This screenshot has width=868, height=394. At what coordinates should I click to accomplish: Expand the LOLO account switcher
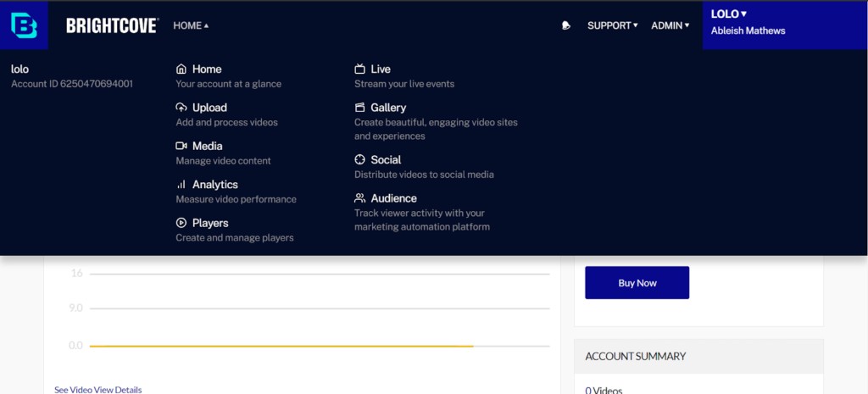729,14
